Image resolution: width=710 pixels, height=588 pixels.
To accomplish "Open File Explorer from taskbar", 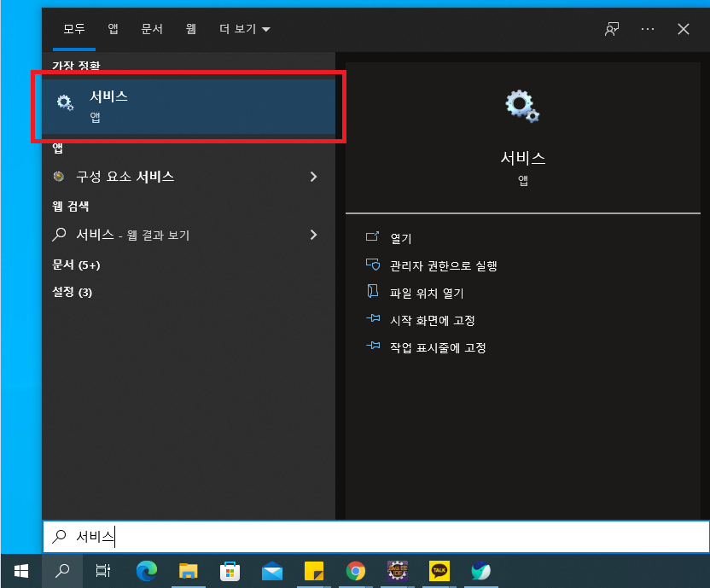I will [189, 571].
